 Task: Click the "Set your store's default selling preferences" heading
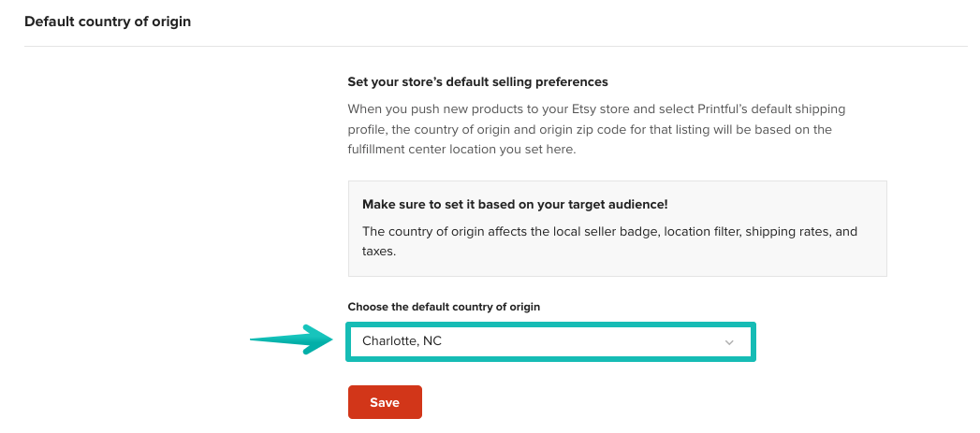click(x=477, y=82)
